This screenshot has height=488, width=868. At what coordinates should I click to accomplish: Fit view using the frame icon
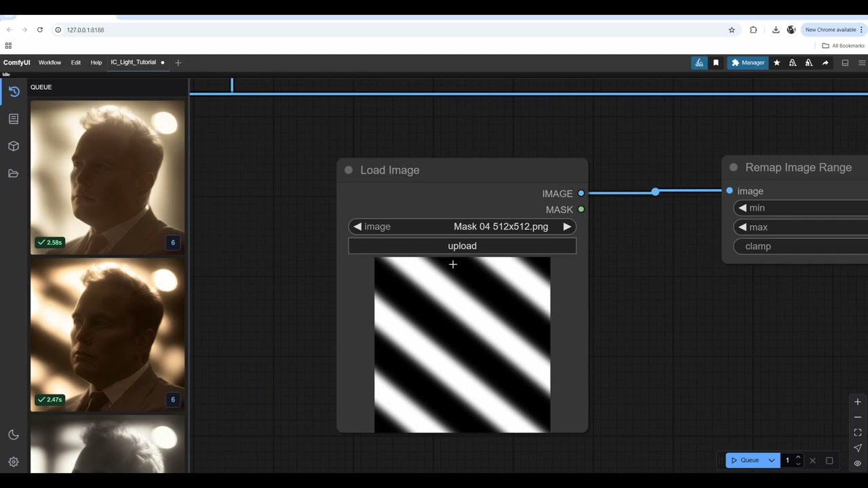coord(858,432)
